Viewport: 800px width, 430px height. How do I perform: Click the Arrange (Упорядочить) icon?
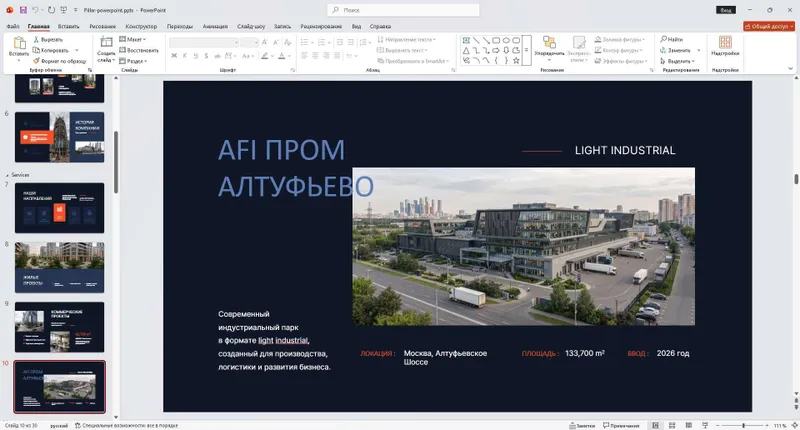549,42
